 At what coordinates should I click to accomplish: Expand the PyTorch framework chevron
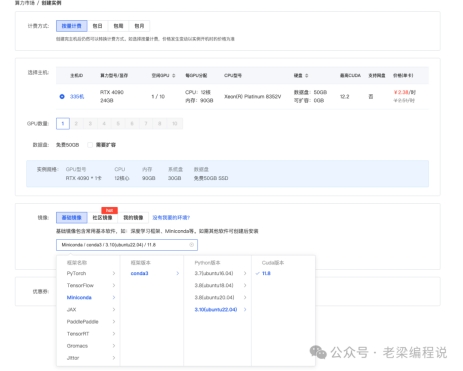[114, 273]
